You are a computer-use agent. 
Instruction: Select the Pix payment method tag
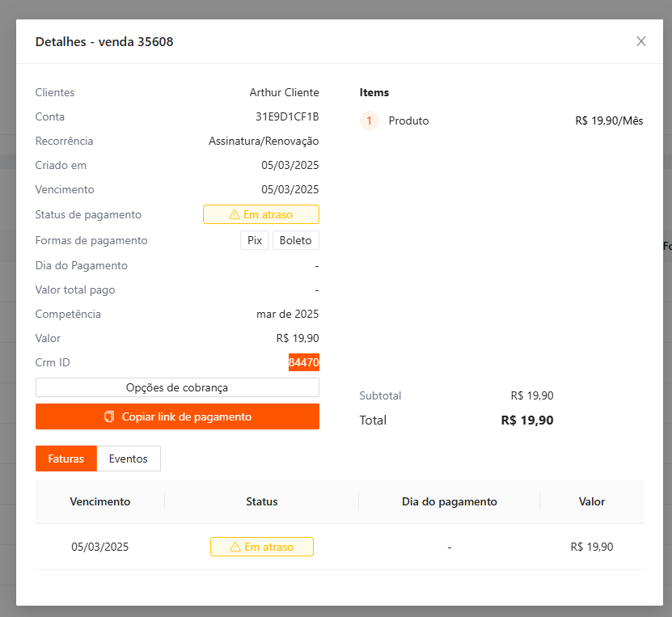(x=255, y=240)
